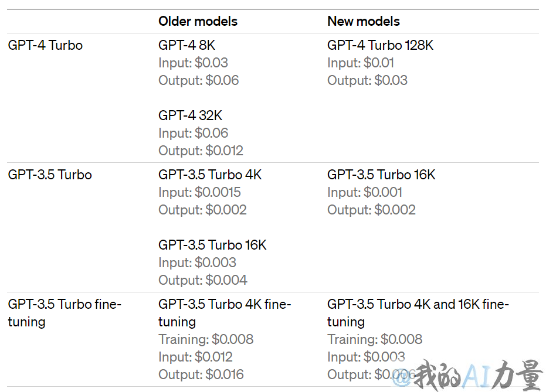Select the GPT-3.5 Turbo fine-tuning row label
This screenshot has width=546, height=392.
click(x=65, y=313)
